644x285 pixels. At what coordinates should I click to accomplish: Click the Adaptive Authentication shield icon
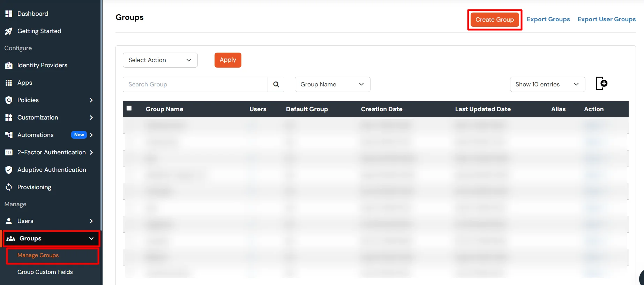click(x=9, y=170)
